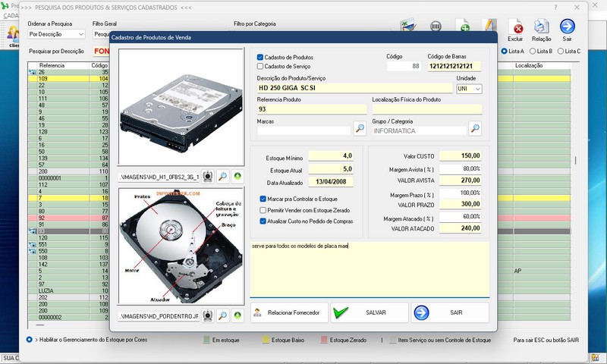This screenshot has height=364, width=607.
Task: Click the webcam capture icon for first image
Action: [208, 177]
